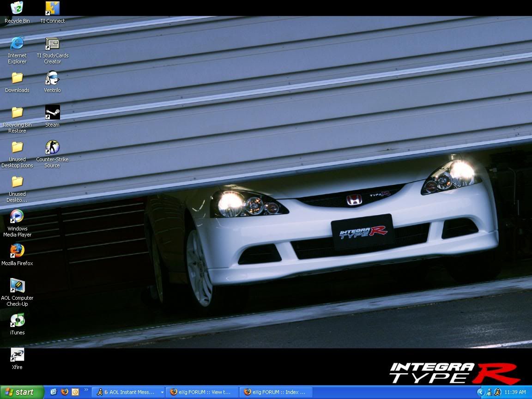The image size is (532, 399).
Task: Open the Start menu
Action: 22,392
